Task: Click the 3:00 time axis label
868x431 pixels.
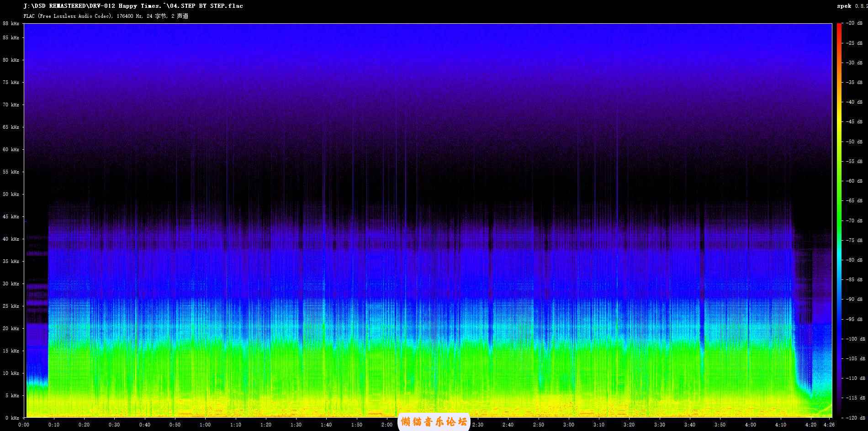Action: (x=569, y=425)
